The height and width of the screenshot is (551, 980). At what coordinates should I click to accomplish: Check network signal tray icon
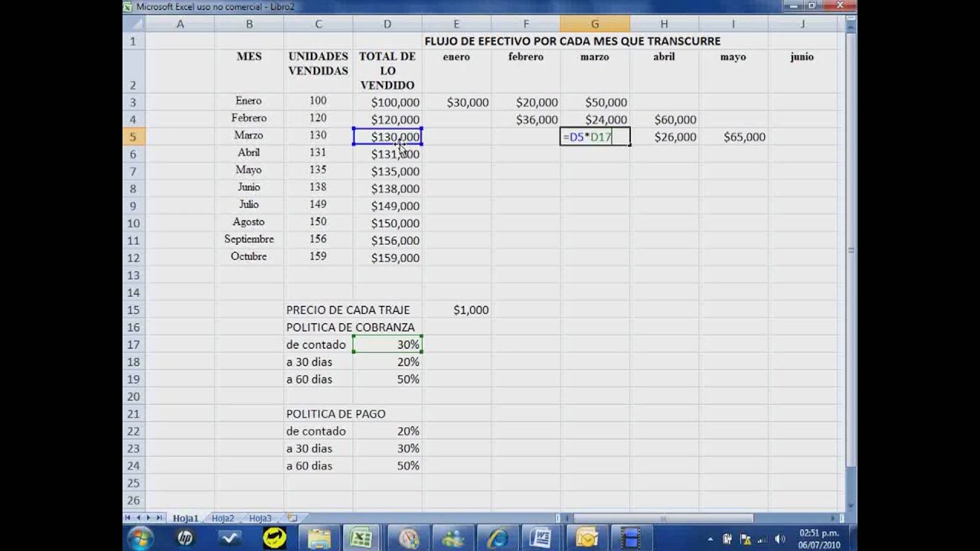coord(763,539)
